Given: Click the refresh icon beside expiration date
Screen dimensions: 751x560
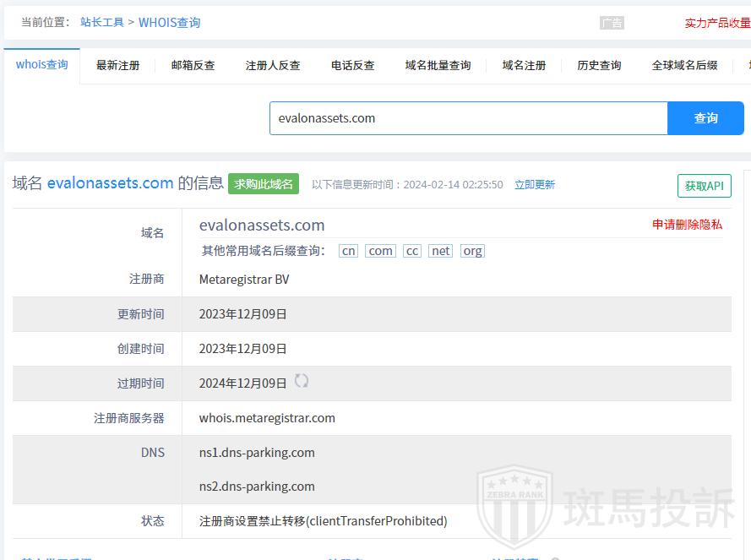Looking at the screenshot, I should (302, 382).
